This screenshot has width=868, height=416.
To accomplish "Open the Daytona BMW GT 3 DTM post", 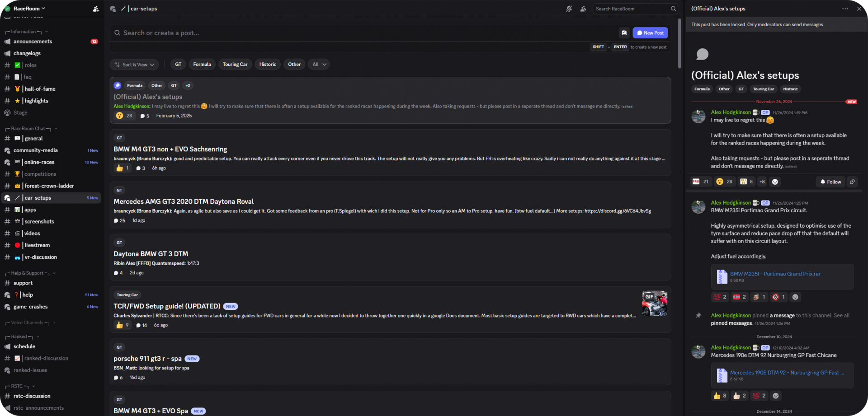I will (x=390, y=257).
